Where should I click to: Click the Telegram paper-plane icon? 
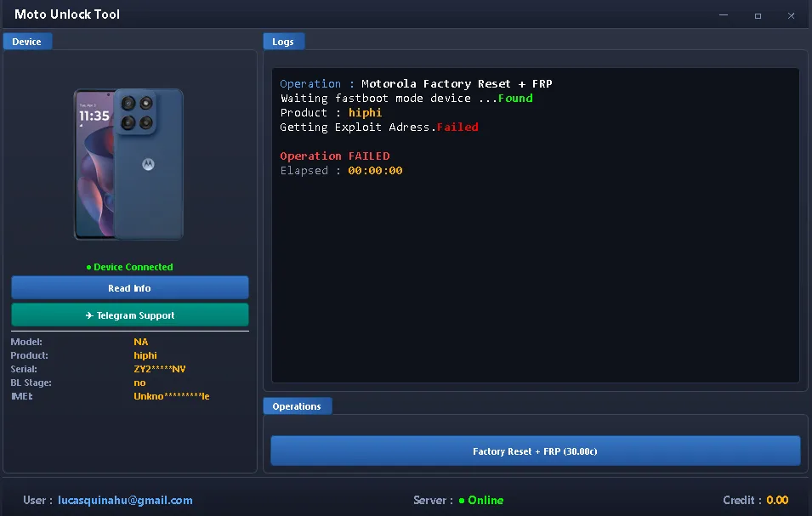tap(89, 315)
